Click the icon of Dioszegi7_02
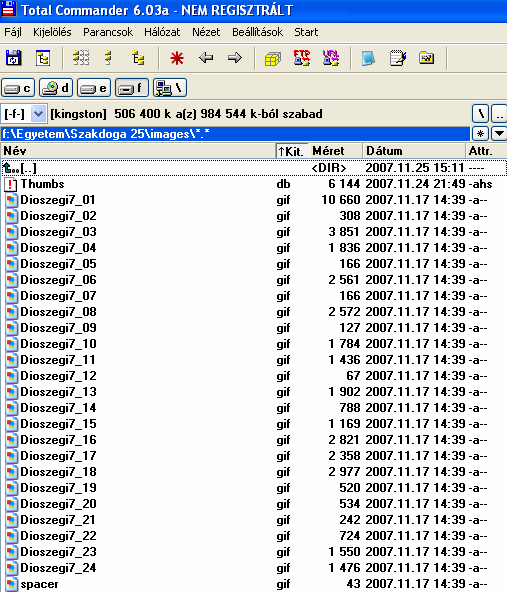Screen dimensions: 507x592 tap(11, 216)
